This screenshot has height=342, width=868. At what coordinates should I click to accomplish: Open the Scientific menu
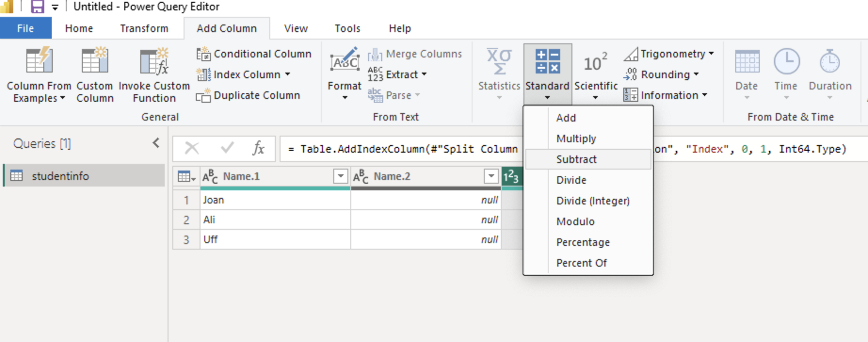click(596, 74)
